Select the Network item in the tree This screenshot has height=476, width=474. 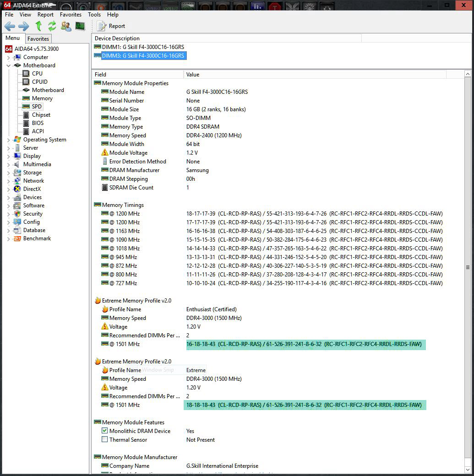click(33, 181)
